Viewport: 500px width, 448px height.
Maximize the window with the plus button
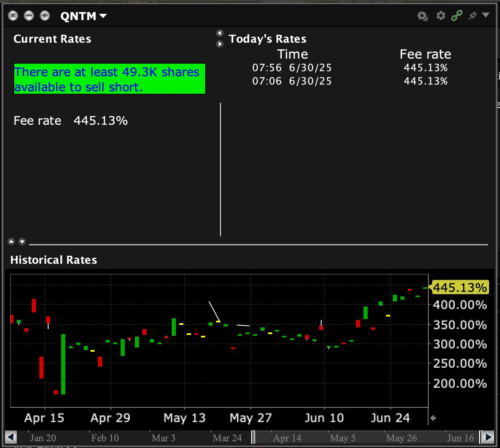click(45, 15)
